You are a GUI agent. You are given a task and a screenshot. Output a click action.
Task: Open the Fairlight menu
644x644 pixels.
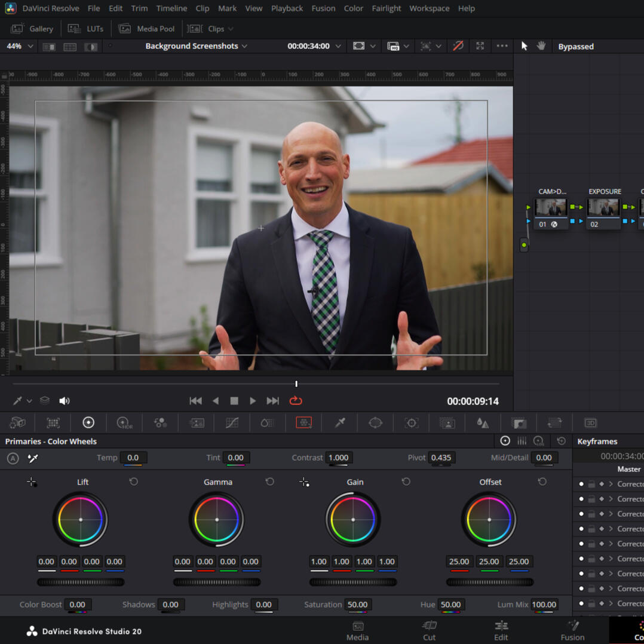pyautogui.click(x=387, y=8)
